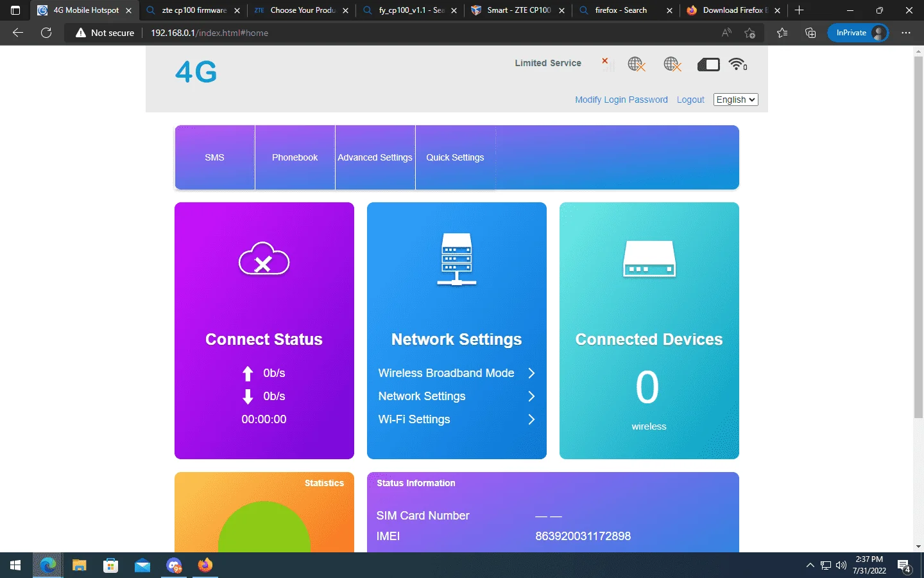Click the Status Information heading
The image size is (924, 578).
pos(416,483)
